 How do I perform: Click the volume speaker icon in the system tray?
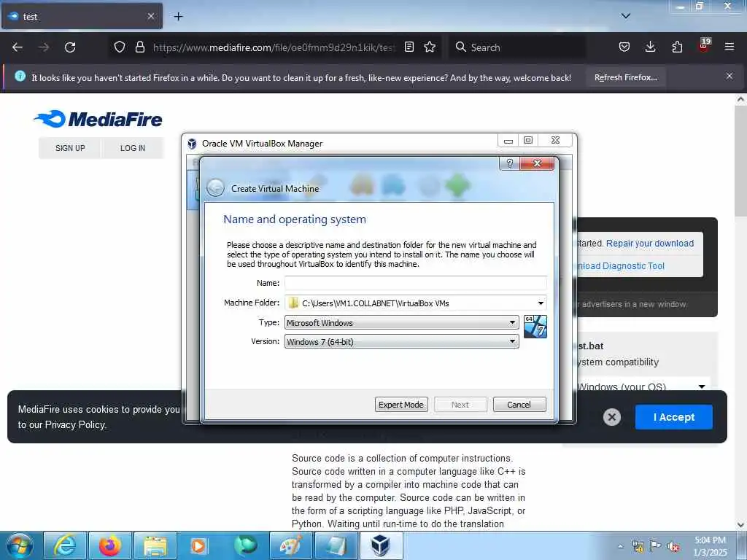pos(673,546)
